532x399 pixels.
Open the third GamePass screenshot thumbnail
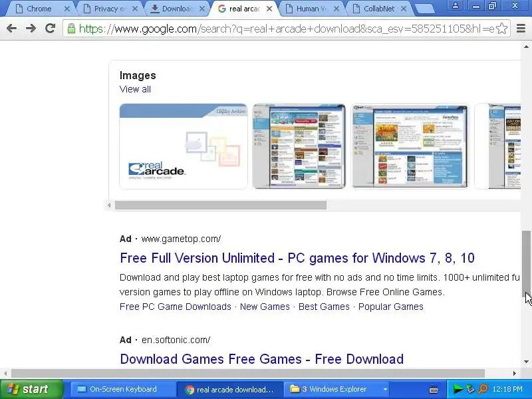410,146
